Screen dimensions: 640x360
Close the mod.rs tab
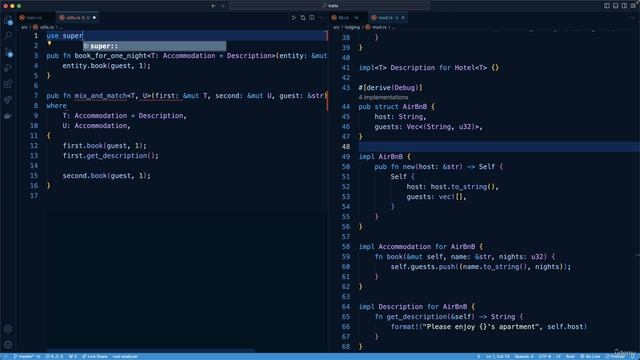(403, 18)
